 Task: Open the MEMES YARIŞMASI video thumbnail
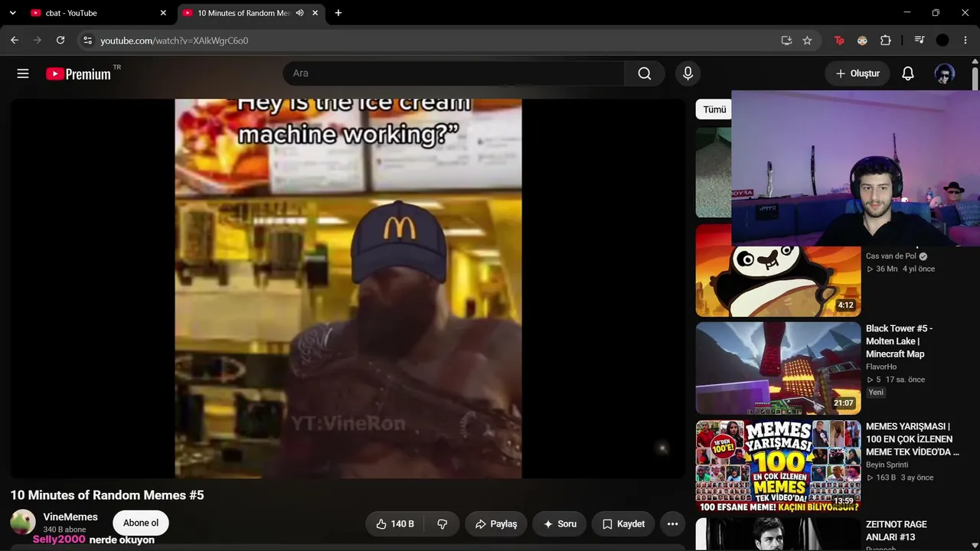[778, 466]
